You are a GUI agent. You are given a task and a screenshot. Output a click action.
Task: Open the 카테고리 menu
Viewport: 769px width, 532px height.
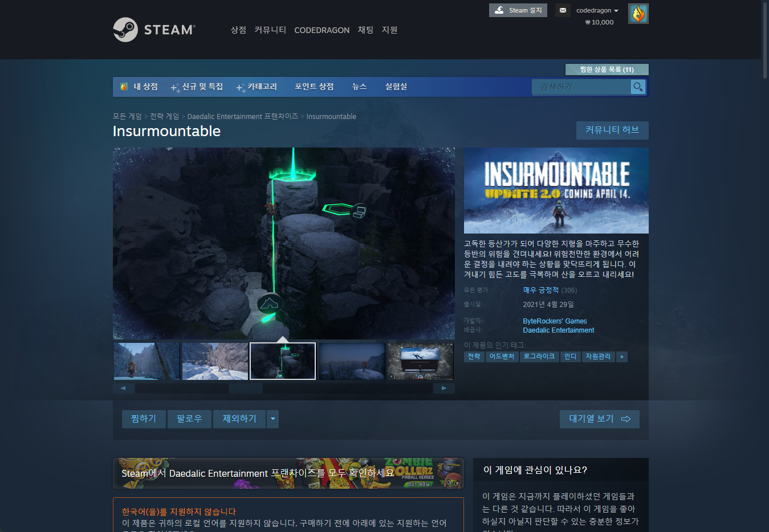click(257, 87)
